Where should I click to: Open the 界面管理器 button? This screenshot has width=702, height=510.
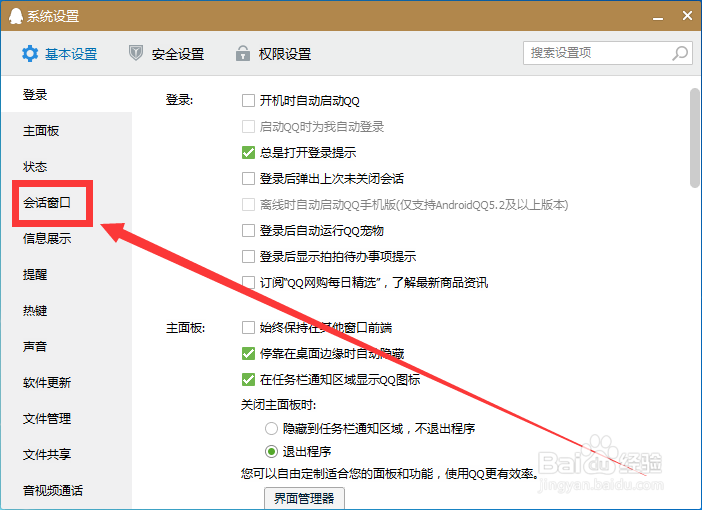pyautogui.click(x=304, y=498)
